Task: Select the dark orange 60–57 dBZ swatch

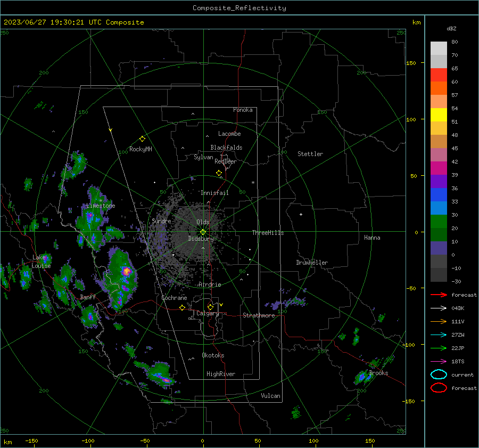Action: (x=439, y=88)
